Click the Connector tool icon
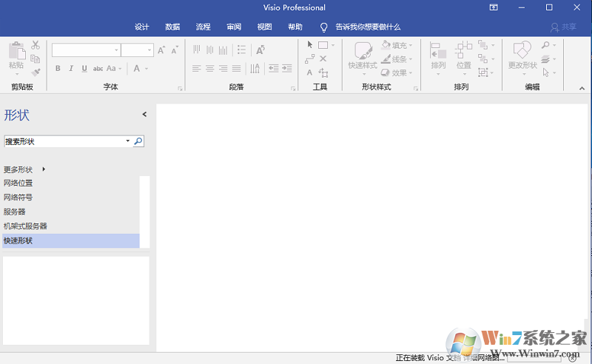Screen dimensions: 592x364 [x=310, y=59]
